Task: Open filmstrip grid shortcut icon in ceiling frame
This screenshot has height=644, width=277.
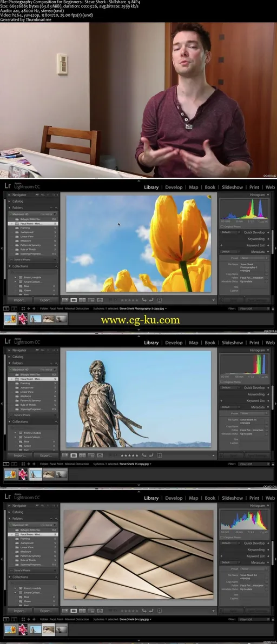Action: 23,619
